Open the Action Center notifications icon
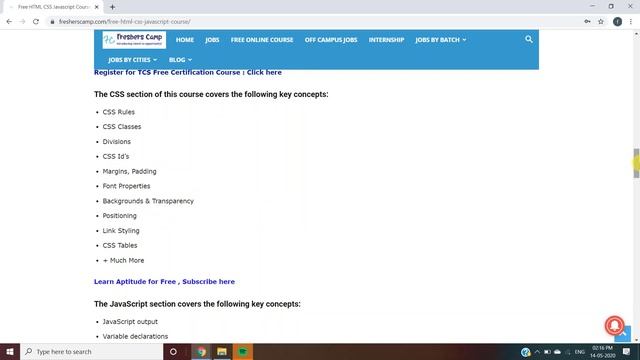 coord(627,351)
